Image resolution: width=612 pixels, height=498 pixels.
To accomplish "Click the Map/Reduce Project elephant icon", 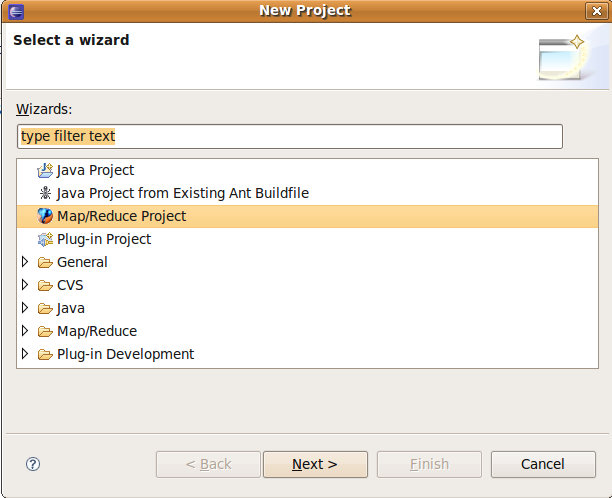I will (44, 216).
